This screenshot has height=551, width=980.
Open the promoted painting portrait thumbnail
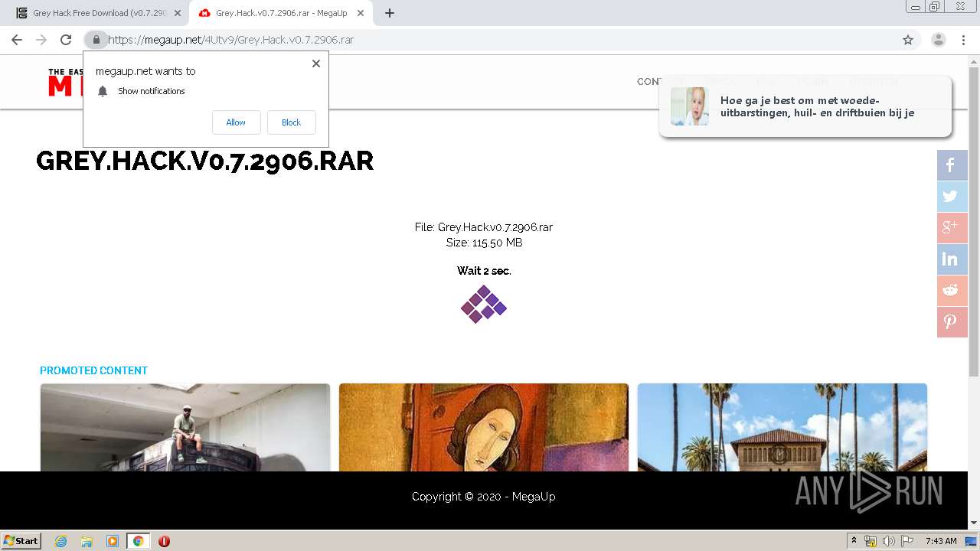click(484, 427)
